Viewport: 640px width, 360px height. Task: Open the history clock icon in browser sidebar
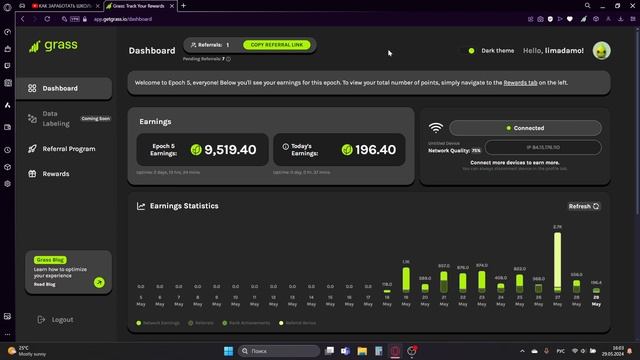tap(7, 150)
